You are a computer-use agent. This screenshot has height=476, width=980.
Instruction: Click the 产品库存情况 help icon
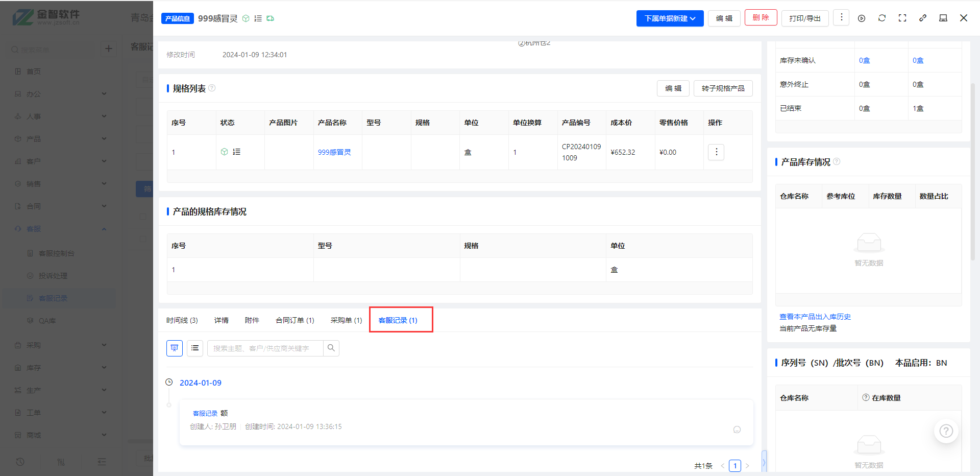[x=837, y=161]
